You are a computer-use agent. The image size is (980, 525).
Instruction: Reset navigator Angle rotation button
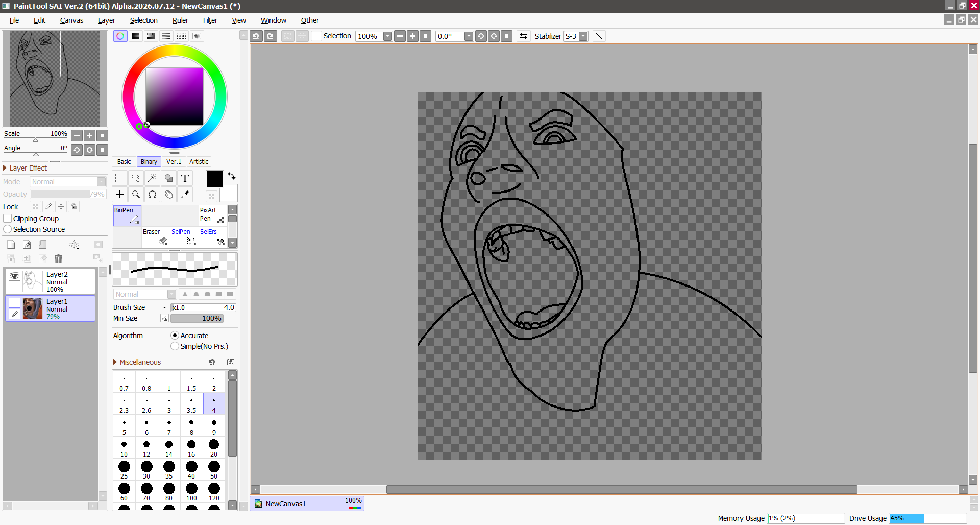tap(103, 150)
